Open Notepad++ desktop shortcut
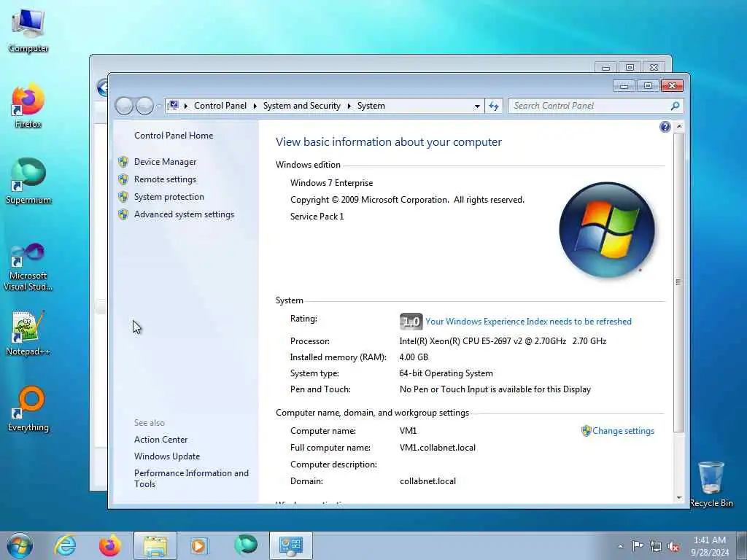Image resolution: width=747 pixels, height=560 pixels. (28, 333)
